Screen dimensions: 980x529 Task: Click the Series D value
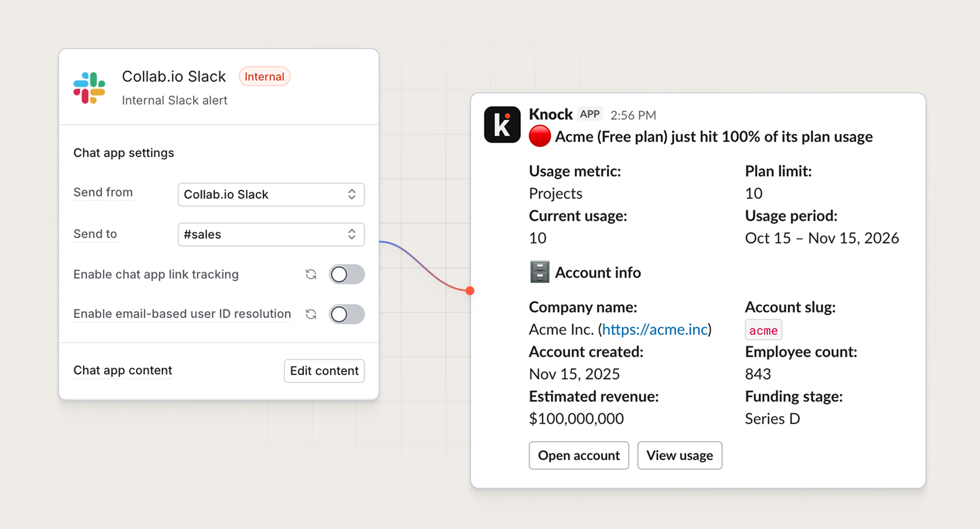[772, 419]
